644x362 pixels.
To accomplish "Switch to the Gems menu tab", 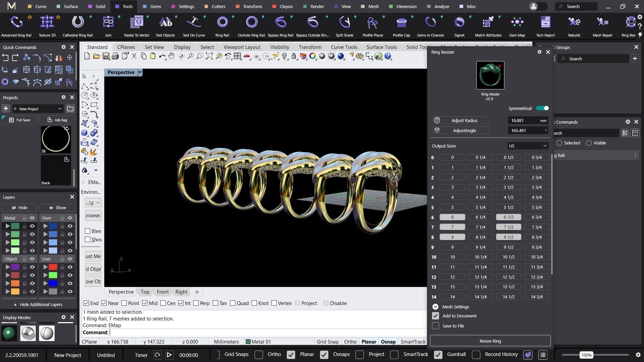I will 152,6.
